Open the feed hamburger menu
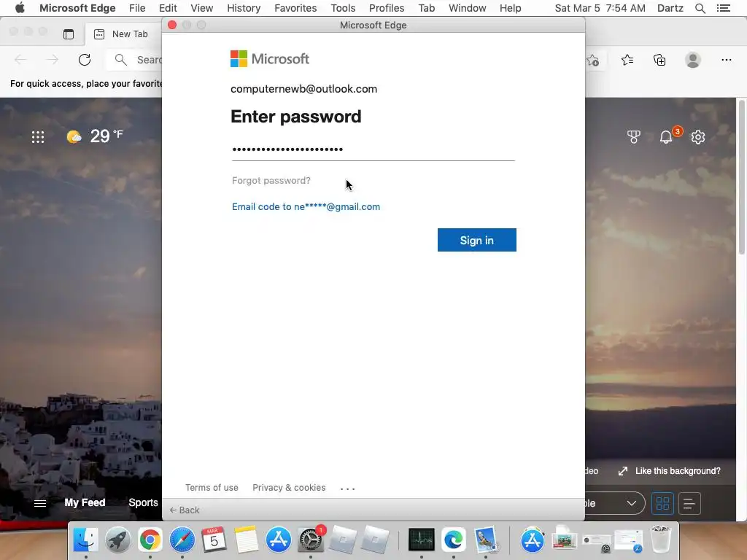 click(x=40, y=503)
